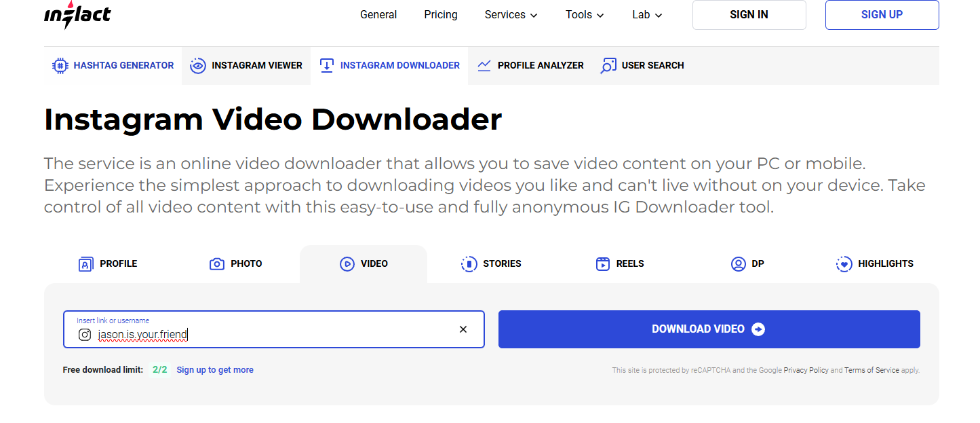
Task: Click the Instagram icon in input field
Action: pos(85,334)
